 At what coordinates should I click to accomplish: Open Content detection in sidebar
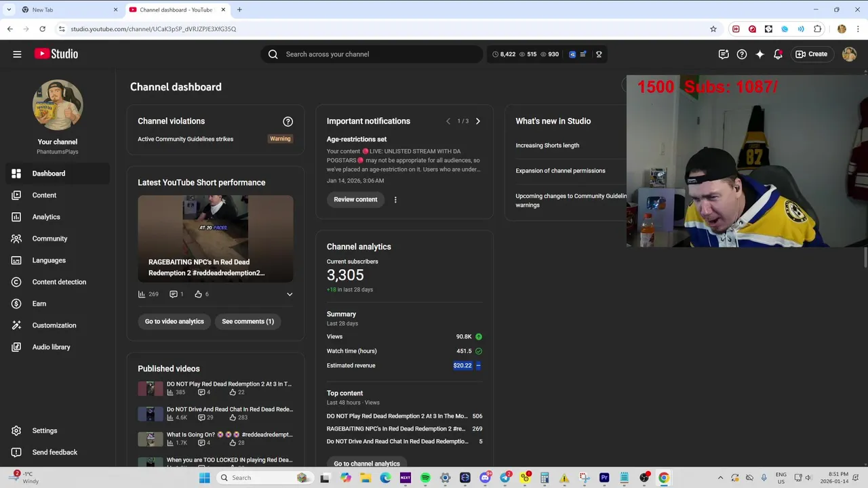tap(58, 282)
